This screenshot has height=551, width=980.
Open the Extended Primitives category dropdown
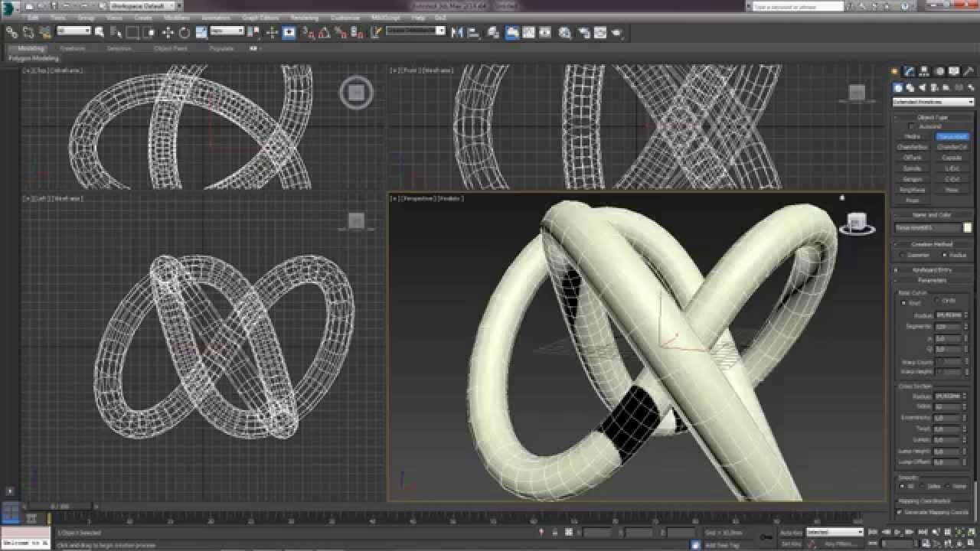[933, 102]
